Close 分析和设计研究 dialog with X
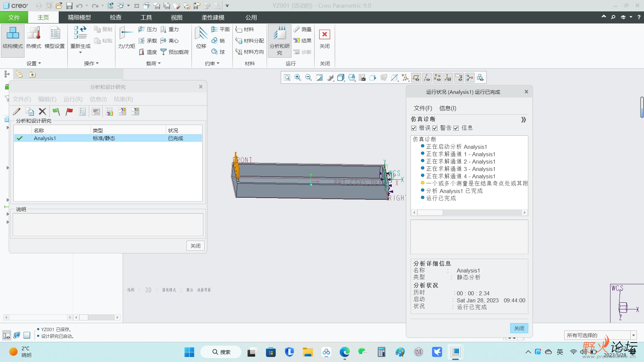Screen dimensions: 644x362 [201, 87]
